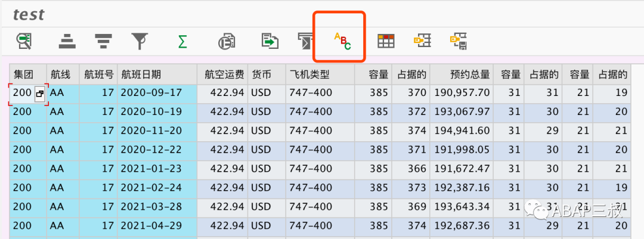The image size is (644, 239).
Task: Calculate totals with the green sigma icon
Action: point(182,41)
